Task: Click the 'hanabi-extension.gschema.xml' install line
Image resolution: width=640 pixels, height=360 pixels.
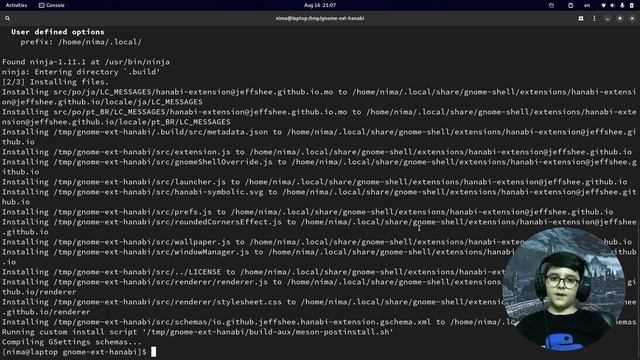Action: coord(319,322)
